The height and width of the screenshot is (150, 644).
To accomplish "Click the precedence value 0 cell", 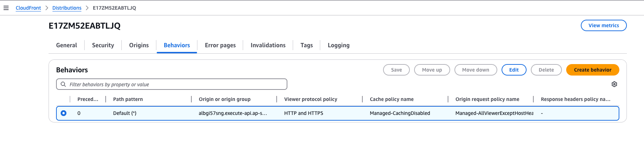I will 79,113.
